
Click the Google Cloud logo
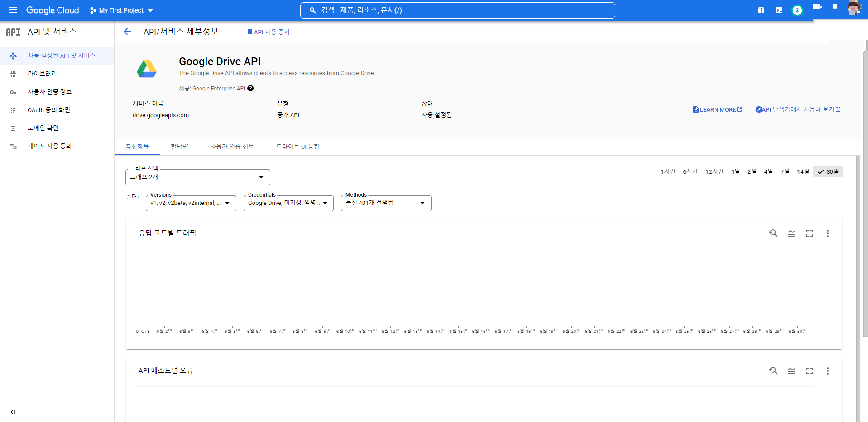[53, 10]
